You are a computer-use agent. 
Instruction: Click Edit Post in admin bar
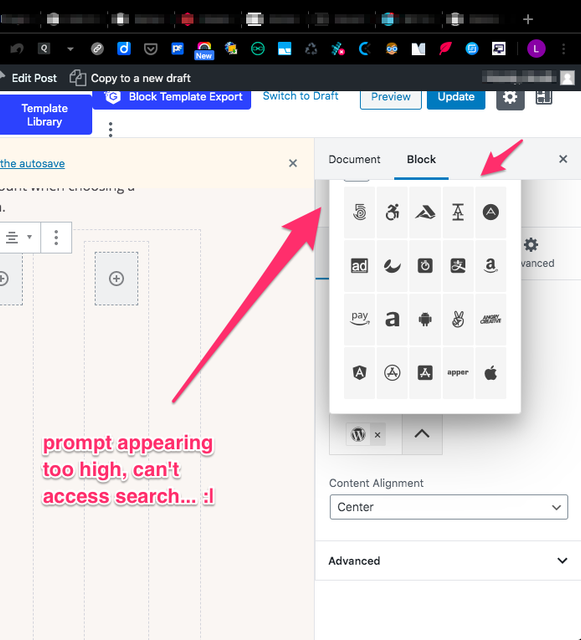pos(34,78)
